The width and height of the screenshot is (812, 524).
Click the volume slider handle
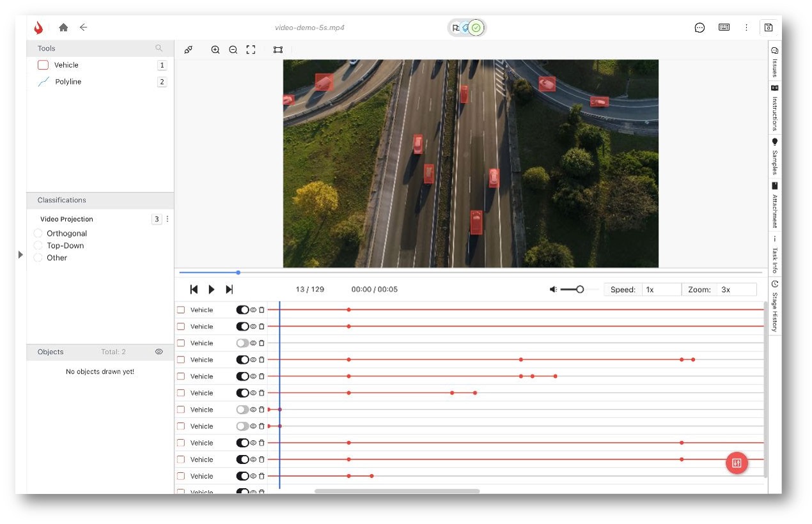point(580,289)
